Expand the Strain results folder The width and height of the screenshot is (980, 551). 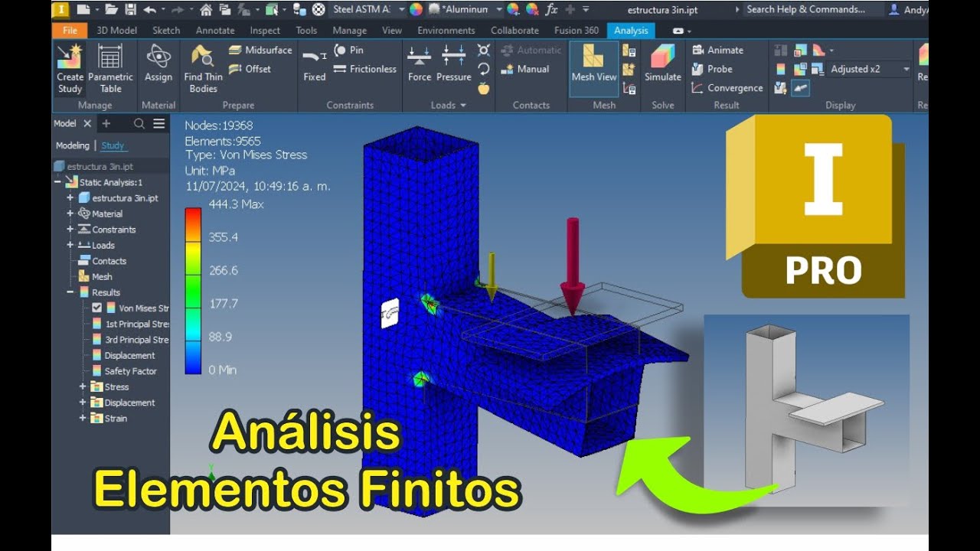[83, 418]
